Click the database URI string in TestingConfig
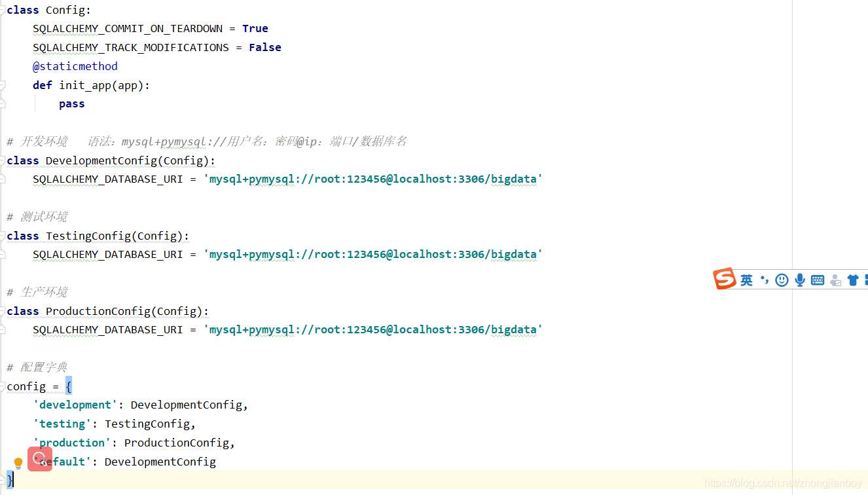 point(373,255)
